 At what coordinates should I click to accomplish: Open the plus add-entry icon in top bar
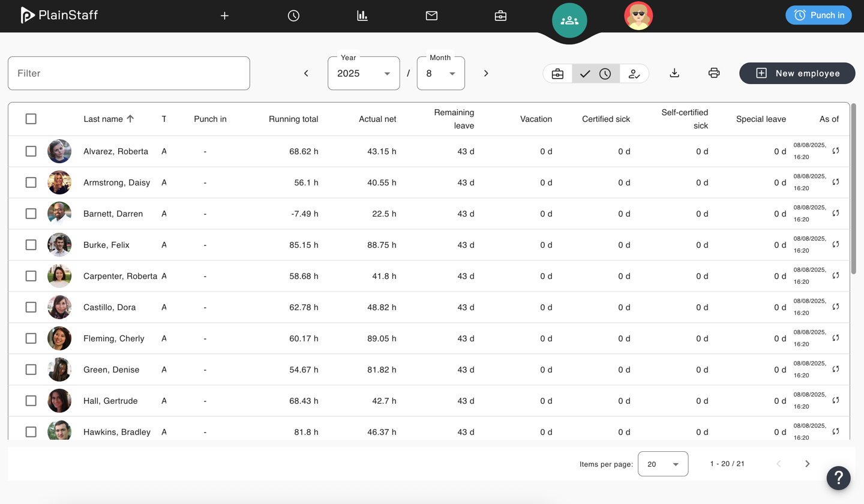[x=224, y=16]
